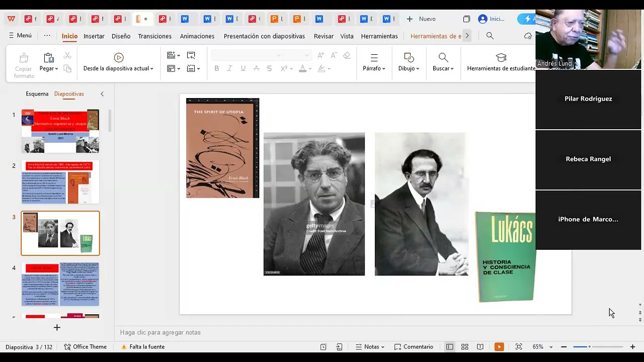644x362 pixels.
Task: Start slideshow with the play circle icon
Action: [x=119, y=57]
